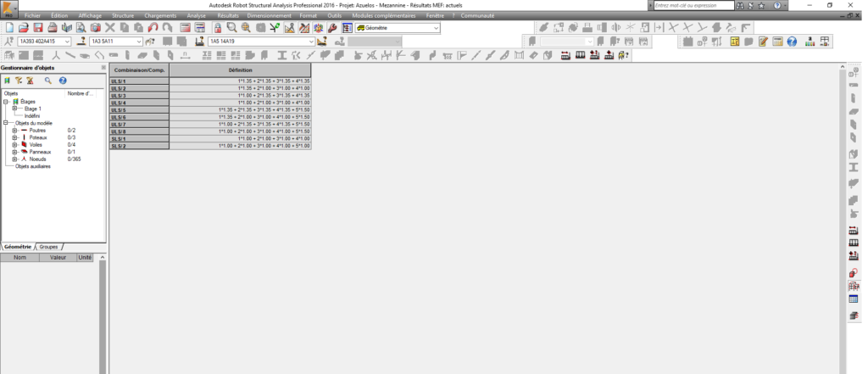The width and height of the screenshot is (868, 374).
Task: Click the favorites star icon in title bar
Action: 761,5
